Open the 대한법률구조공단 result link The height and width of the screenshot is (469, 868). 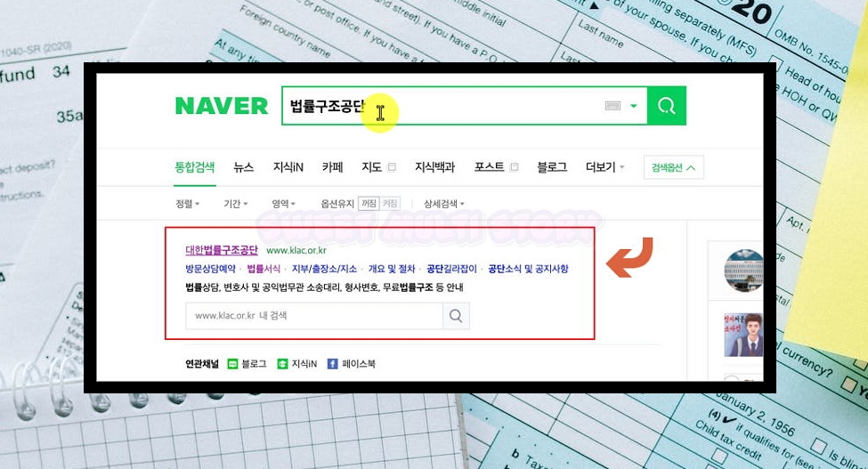pos(222,250)
